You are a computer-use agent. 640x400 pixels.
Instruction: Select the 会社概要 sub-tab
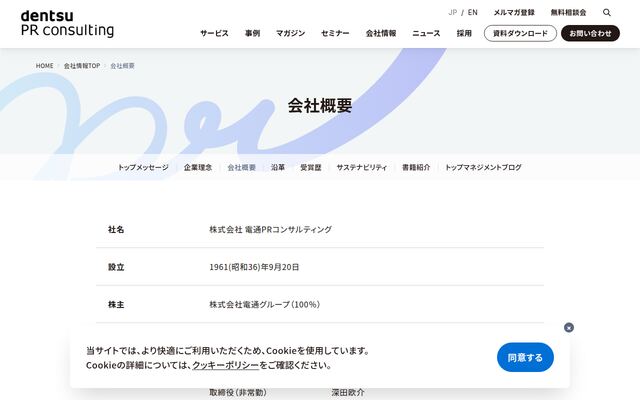[x=242, y=167]
